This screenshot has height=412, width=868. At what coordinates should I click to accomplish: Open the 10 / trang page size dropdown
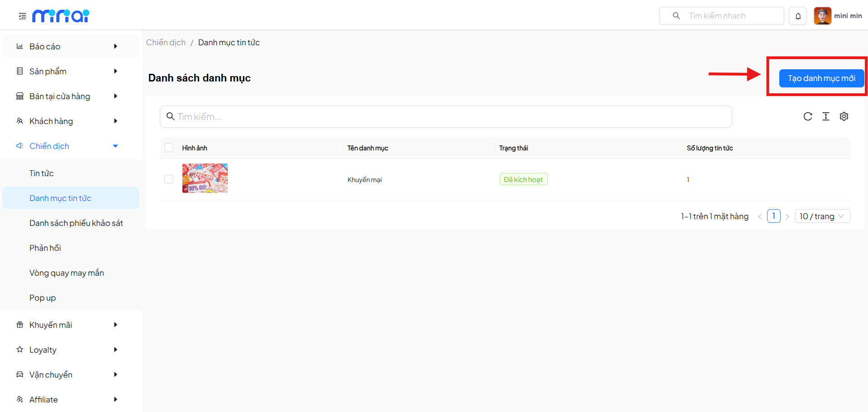pos(822,216)
